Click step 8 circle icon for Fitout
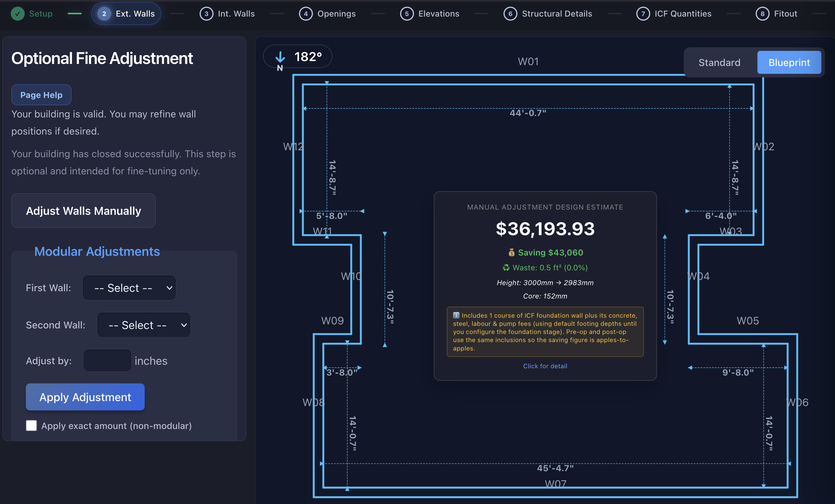835x504 pixels. pos(762,14)
